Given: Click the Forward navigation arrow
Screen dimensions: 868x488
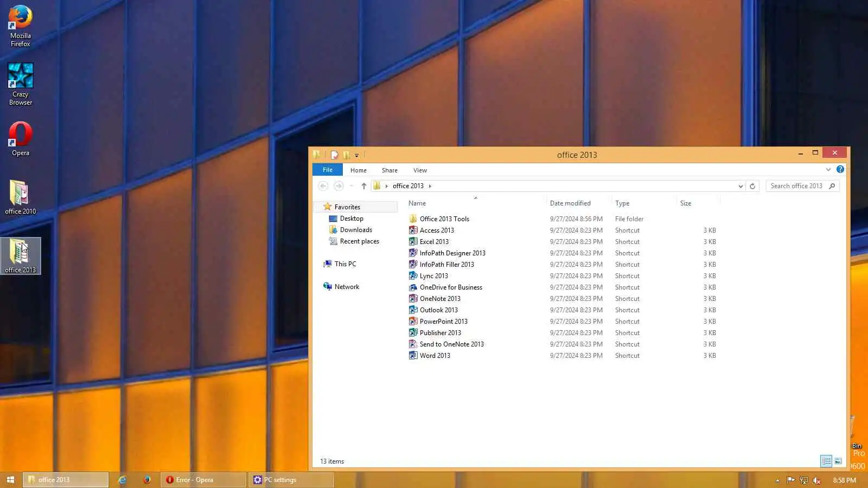Looking at the screenshot, I should (339, 186).
